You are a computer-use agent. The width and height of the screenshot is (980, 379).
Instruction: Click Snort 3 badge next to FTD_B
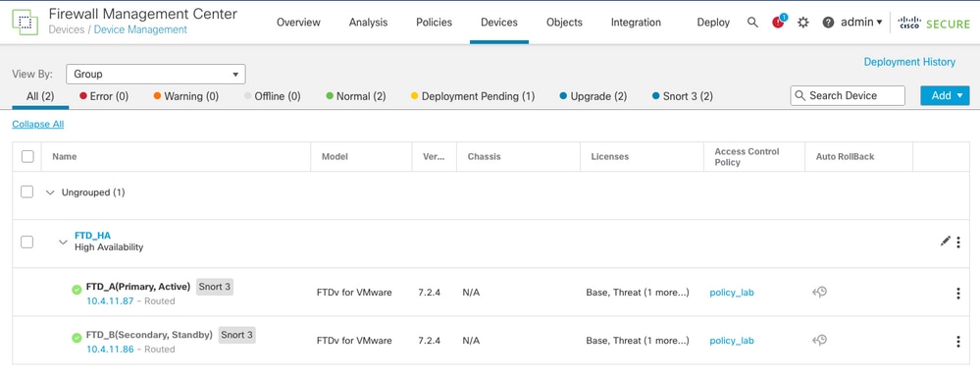pyautogui.click(x=236, y=335)
